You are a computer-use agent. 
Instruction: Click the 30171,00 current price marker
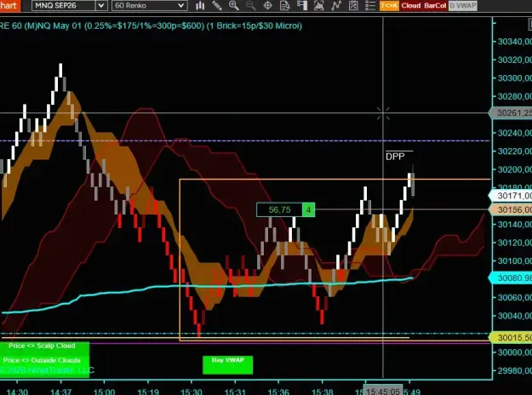click(x=512, y=196)
